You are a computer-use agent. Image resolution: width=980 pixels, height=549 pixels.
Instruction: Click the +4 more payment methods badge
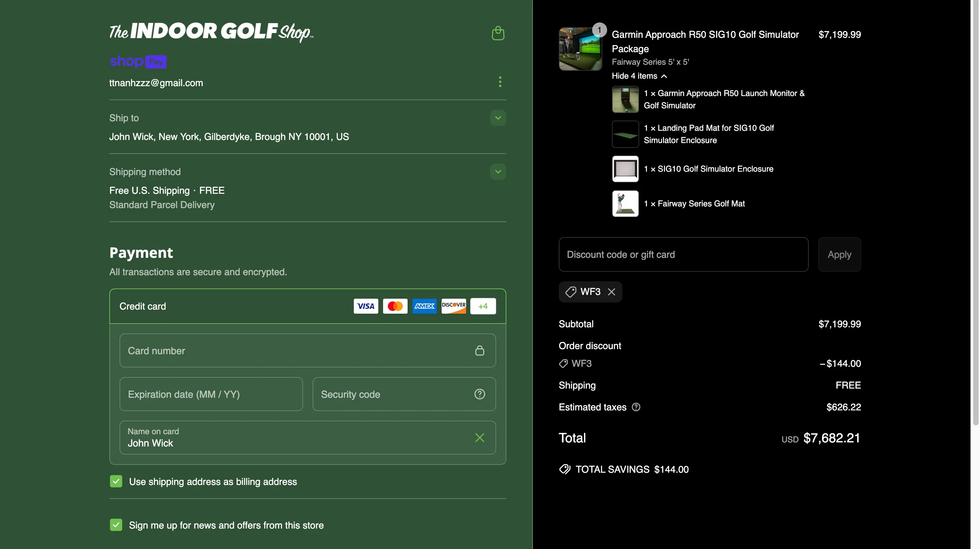click(x=483, y=306)
